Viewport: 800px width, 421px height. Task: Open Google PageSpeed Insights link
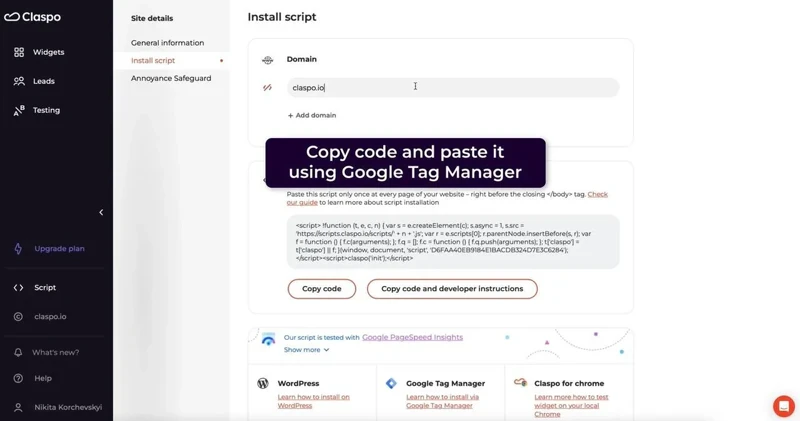pos(412,337)
